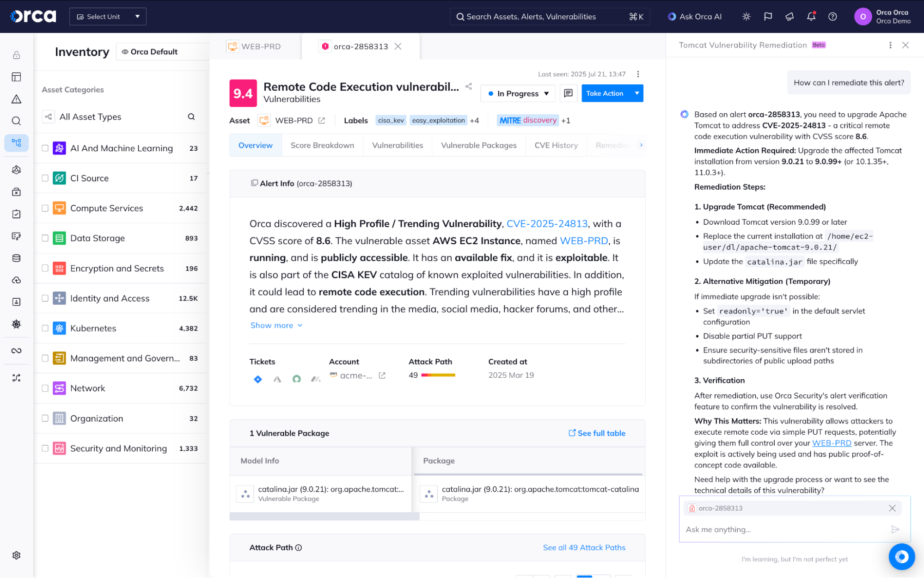Check the Kubernetes category checkbox
The width and height of the screenshot is (924, 578).
coord(45,329)
